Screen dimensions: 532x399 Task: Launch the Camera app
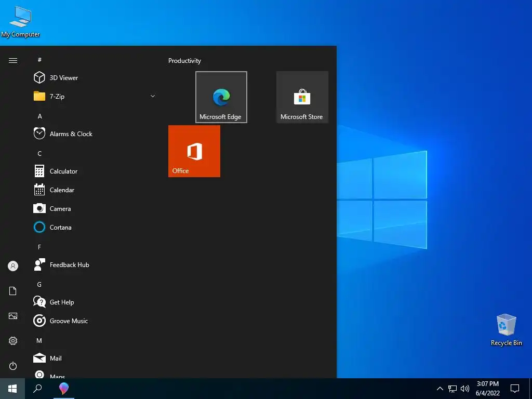click(94, 209)
